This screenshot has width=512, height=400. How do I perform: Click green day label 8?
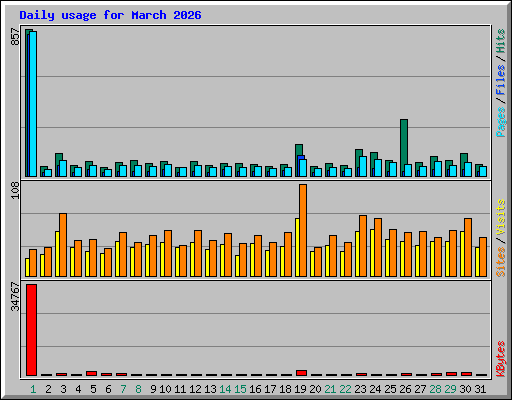click(x=138, y=389)
